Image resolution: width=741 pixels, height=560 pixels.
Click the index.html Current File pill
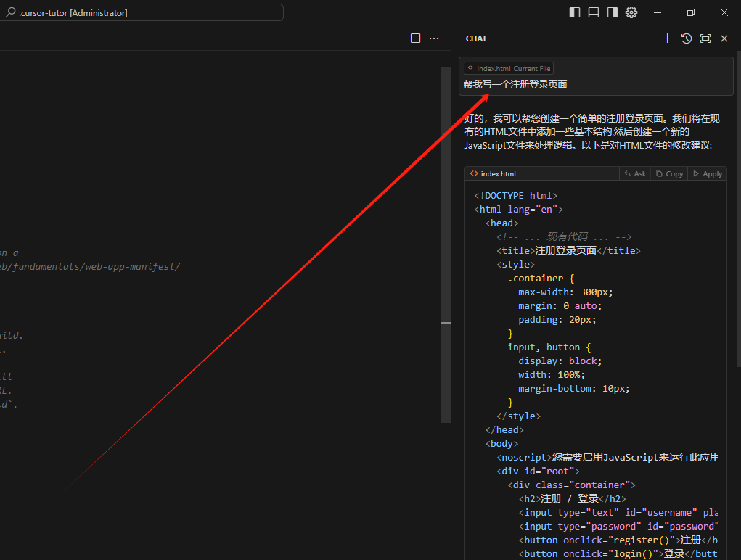(508, 67)
